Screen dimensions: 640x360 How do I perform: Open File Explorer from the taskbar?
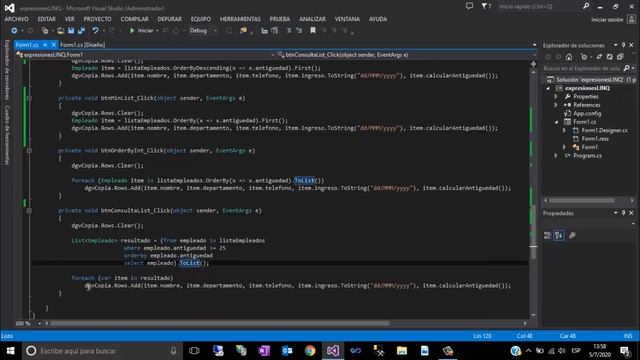pyautogui.click(x=402, y=351)
